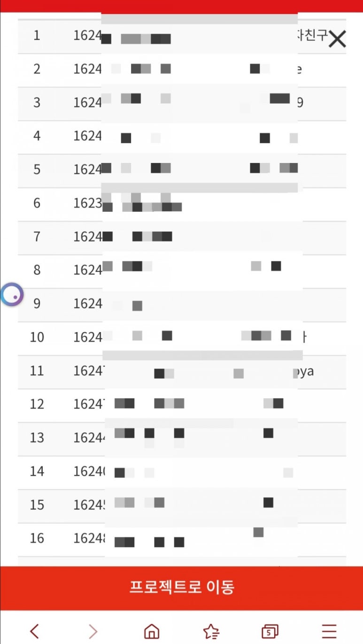Select row number 8 in list
363x644 pixels.
(182, 271)
